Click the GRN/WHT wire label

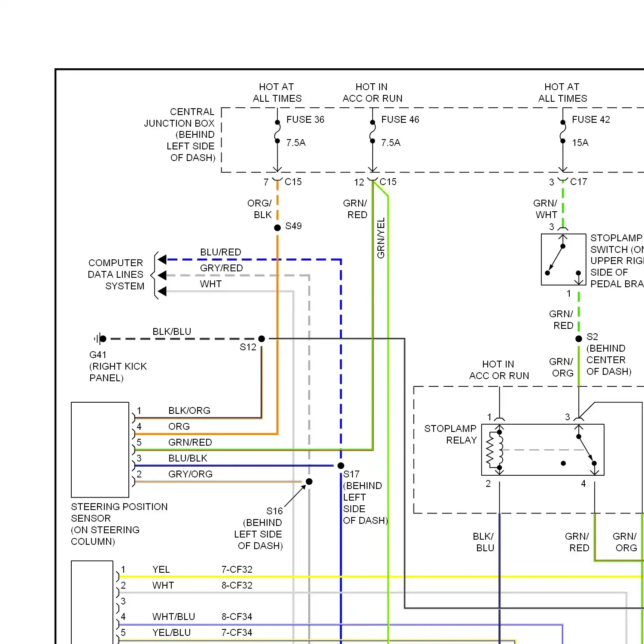tap(545, 209)
